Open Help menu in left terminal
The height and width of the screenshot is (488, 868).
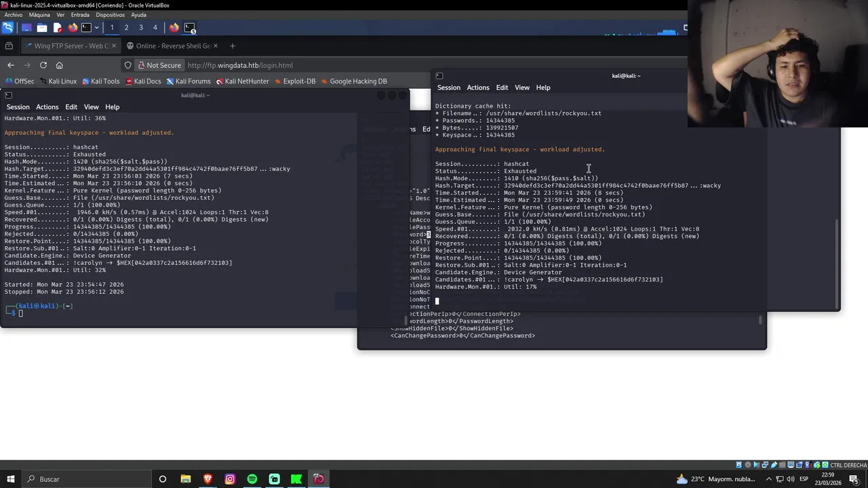click(112, 107)
